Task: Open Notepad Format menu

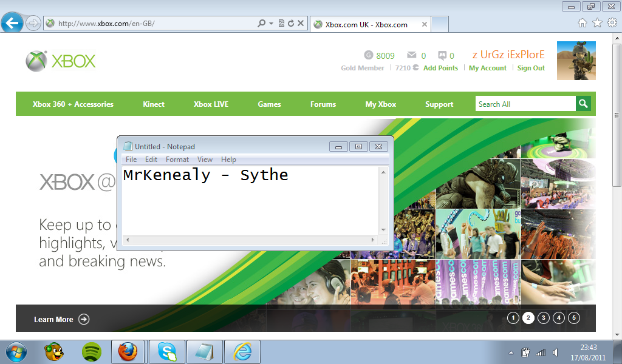Action: point(177,159)
